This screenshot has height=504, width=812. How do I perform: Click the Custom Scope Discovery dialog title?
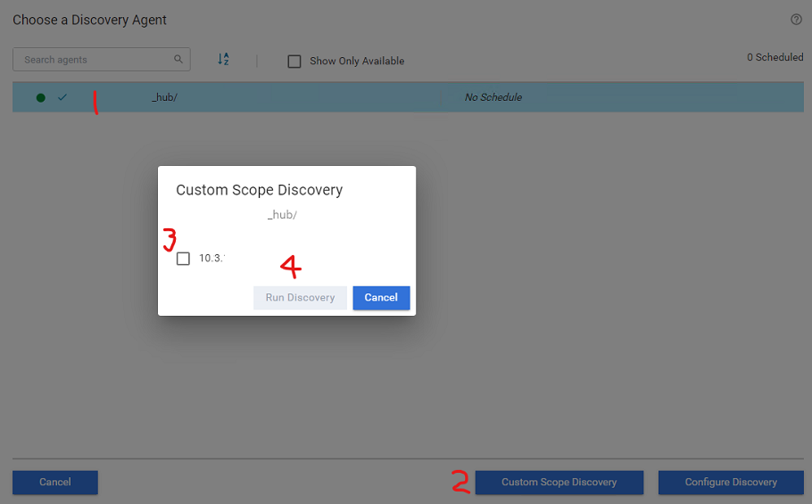(259, 190)
